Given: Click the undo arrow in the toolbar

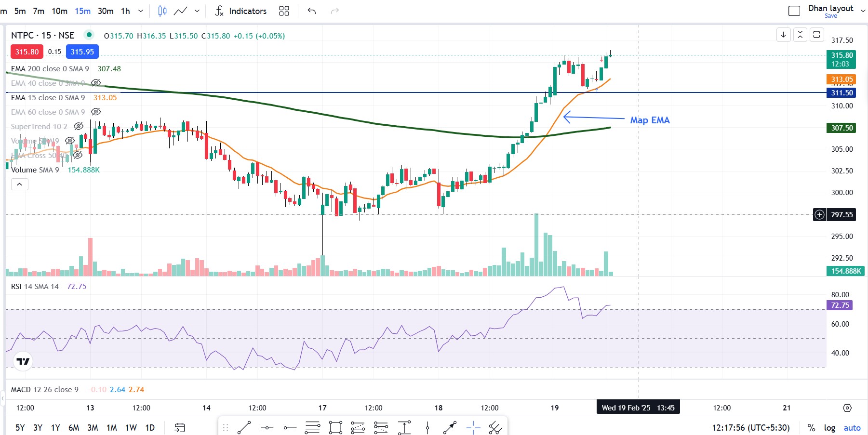Looking at the screenshot, I should tap(312, 11).
